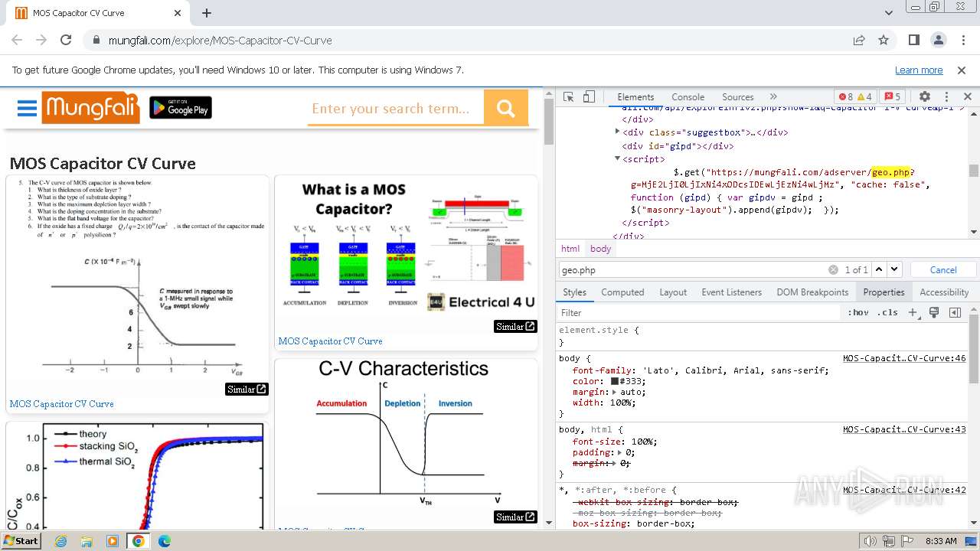Expand the suggestbox div node
This screenshot has width=980, height=551.
pos(618,132)
